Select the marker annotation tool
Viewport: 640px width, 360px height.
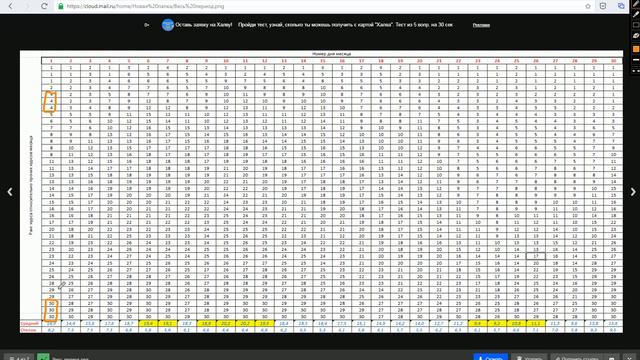[636, 14]
